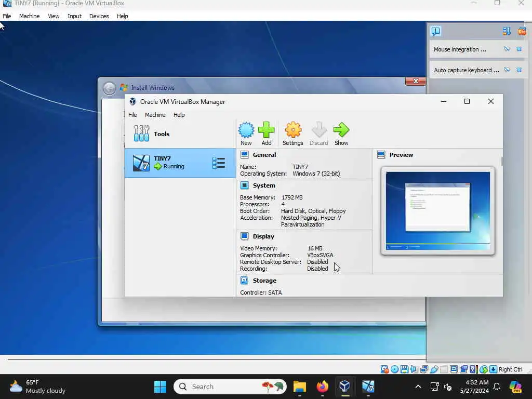The width and height of the screenshot is (532, 399).
Task: Select the TINY7 Running machine entry
Action: (180, 163)
